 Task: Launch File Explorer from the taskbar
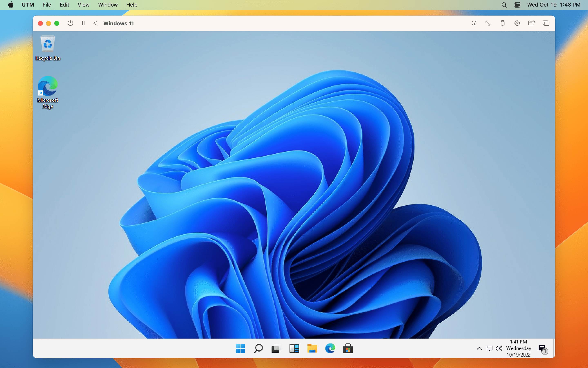[312, 349]
